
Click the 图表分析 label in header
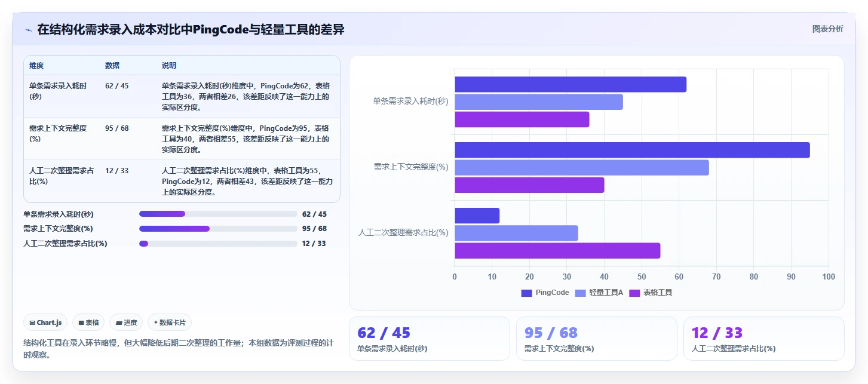coord(827,29)
